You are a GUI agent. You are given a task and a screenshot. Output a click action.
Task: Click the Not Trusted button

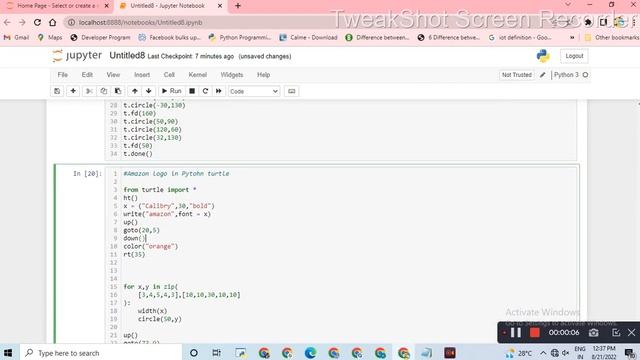point(517,75)
